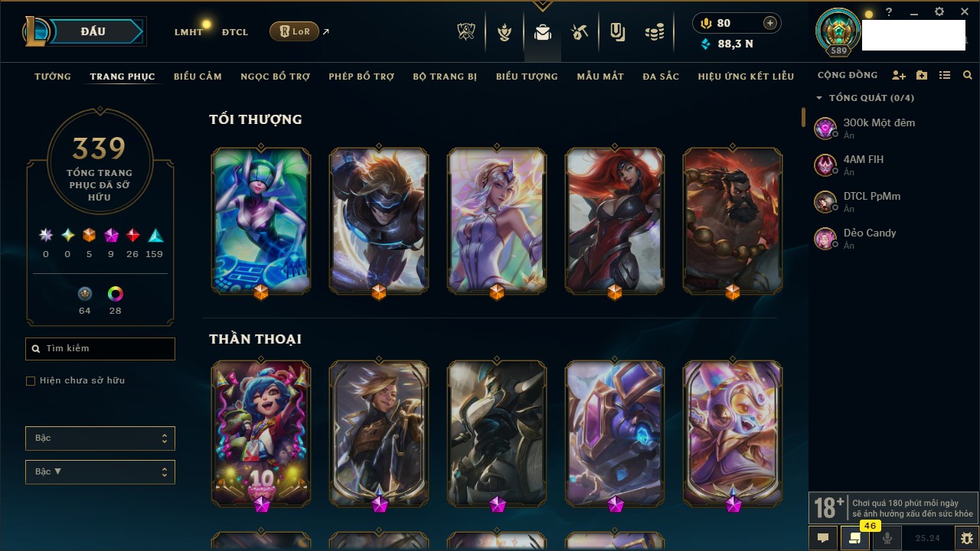Open the Bậc ▼ sort dropdown
Viewport: 980px width, 551px height.
pos(100,472)
